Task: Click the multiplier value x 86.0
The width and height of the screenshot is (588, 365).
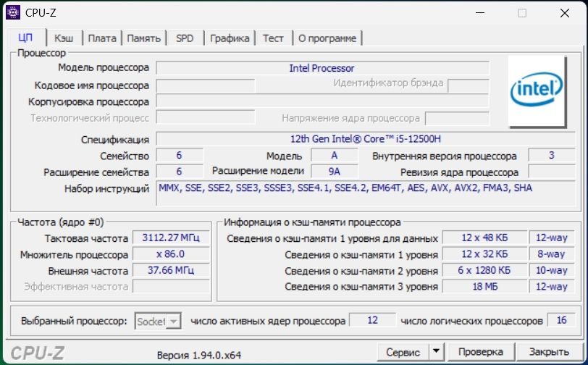Action: pyautogui.click(x=171, y=254)
